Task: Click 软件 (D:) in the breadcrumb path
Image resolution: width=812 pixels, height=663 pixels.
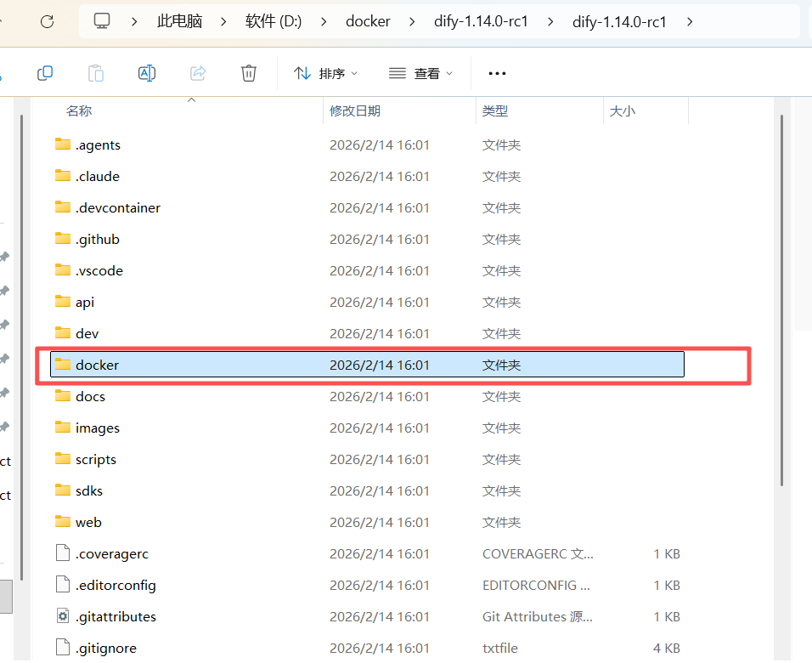Action: tap(273, 21)
